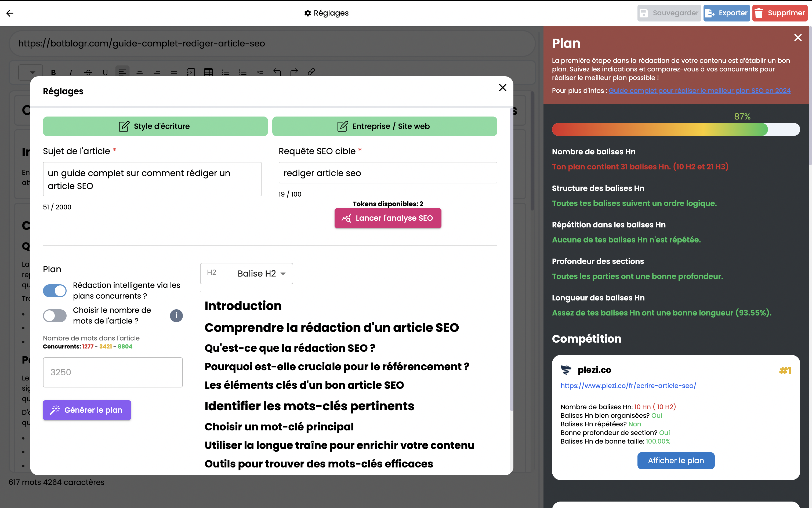Click the insert table icon
This screenshot has width=812, height=508.
point(208,72)
